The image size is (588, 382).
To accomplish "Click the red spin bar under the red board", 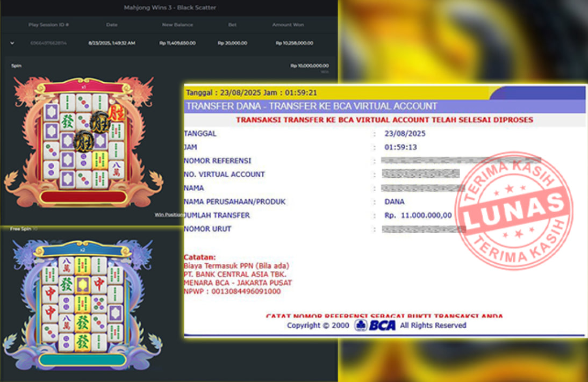I will coord(83,197).
